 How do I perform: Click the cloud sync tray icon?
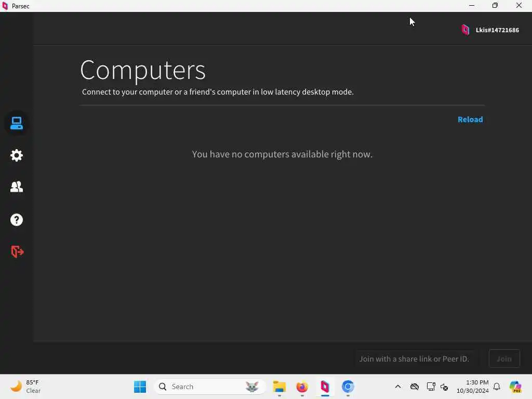click(x=414, y=387)
